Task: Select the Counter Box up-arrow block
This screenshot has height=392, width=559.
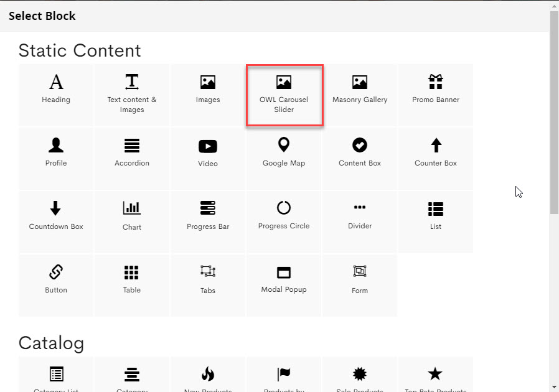Action: point(436,159)
